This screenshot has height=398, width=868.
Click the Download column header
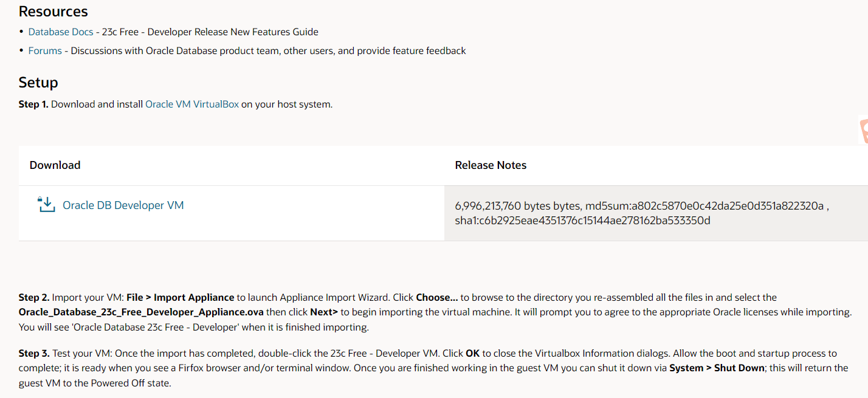click(x=55, y=165)
